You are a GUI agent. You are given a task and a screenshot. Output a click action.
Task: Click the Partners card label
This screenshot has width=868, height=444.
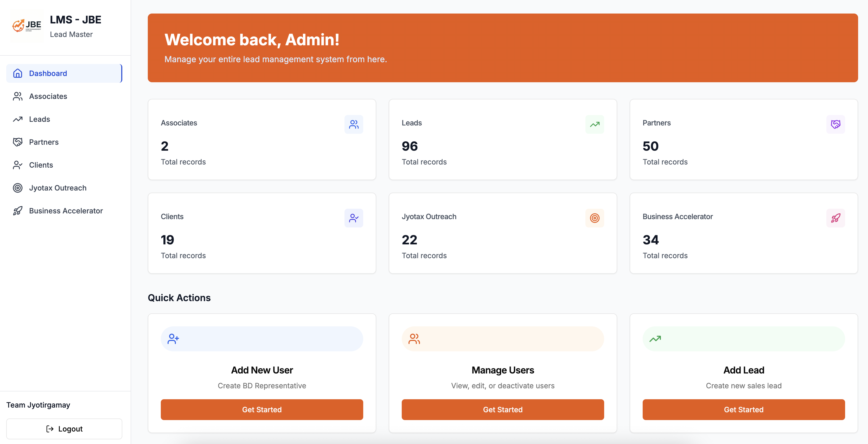pos(656,123)
